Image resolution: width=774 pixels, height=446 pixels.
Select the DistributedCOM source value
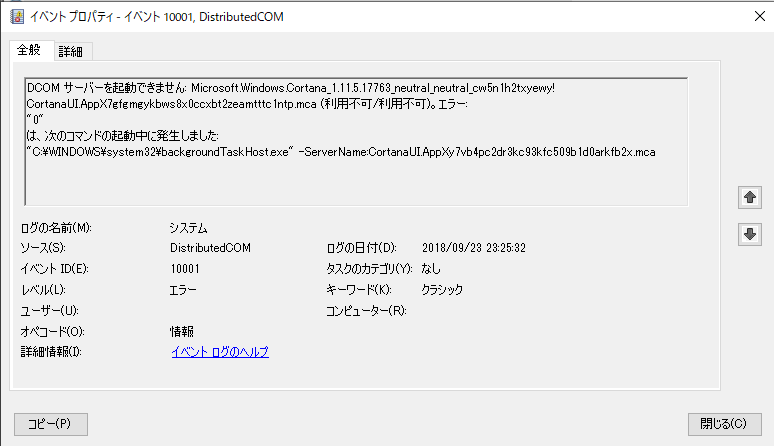(210, 248)
